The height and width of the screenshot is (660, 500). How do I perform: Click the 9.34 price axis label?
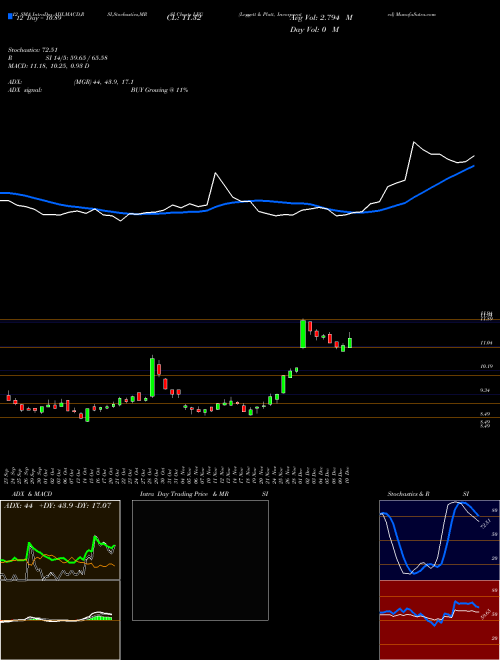pos(486,390)
